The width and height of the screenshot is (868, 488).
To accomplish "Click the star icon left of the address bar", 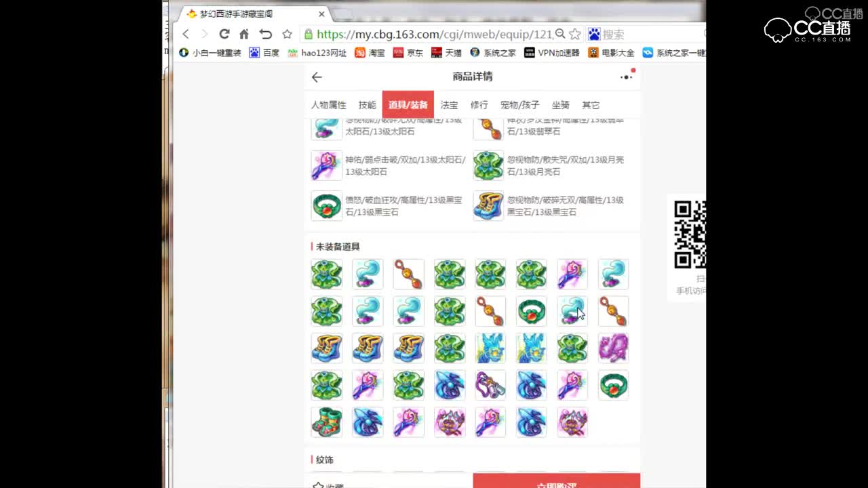I will 287,34.
